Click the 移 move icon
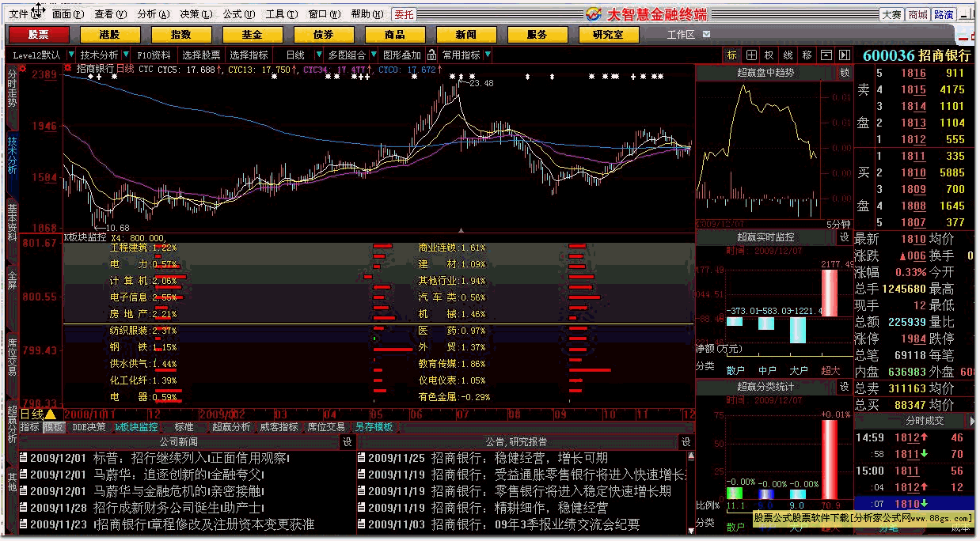 (807, 55)
